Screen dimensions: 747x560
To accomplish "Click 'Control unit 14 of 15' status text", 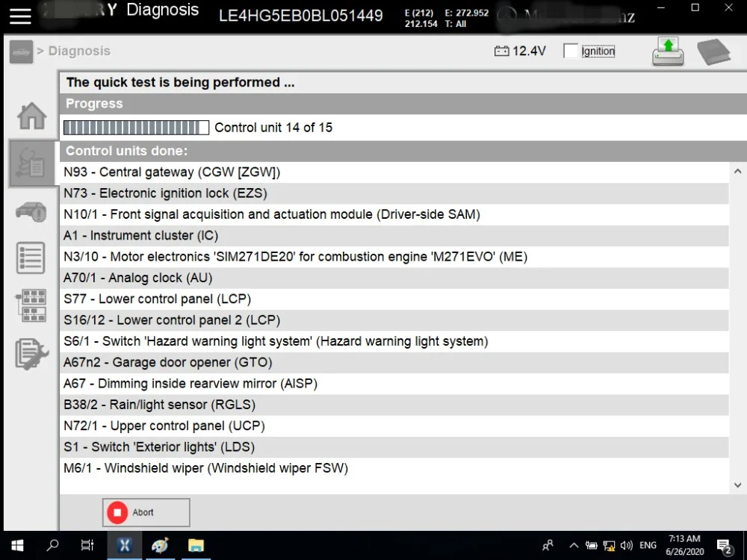I will coord(273,128).
